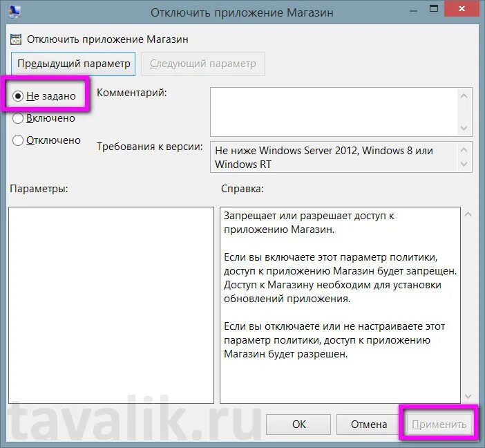The image size is (485, 448).
Task: Click the "Предыдущий параметр" button
Action: click(x=73, y=64)
